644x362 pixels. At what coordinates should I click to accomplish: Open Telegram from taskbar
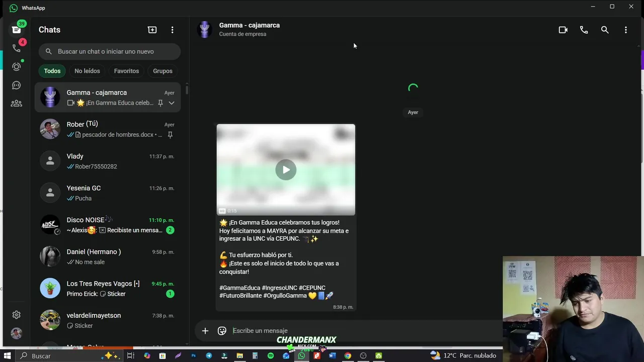pyautogui.click(x=209, y=356)
